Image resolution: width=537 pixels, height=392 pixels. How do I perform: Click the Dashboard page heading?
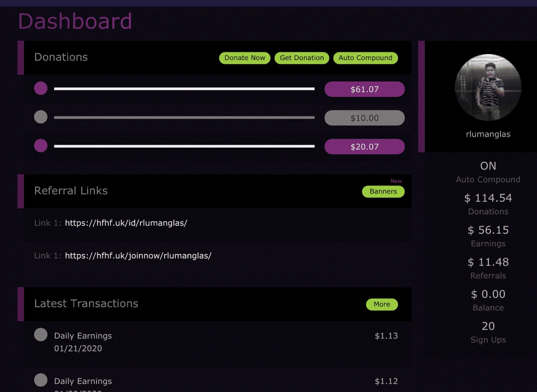(75, 21)
